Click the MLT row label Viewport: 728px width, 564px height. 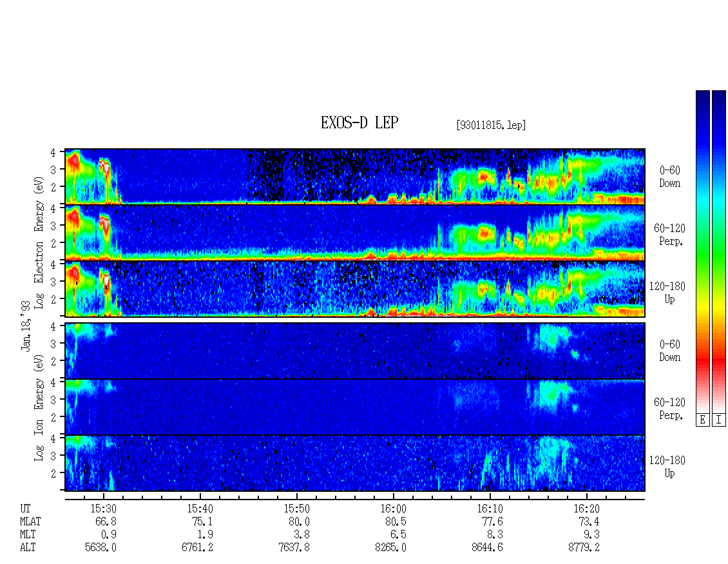(x=28, y=535)
